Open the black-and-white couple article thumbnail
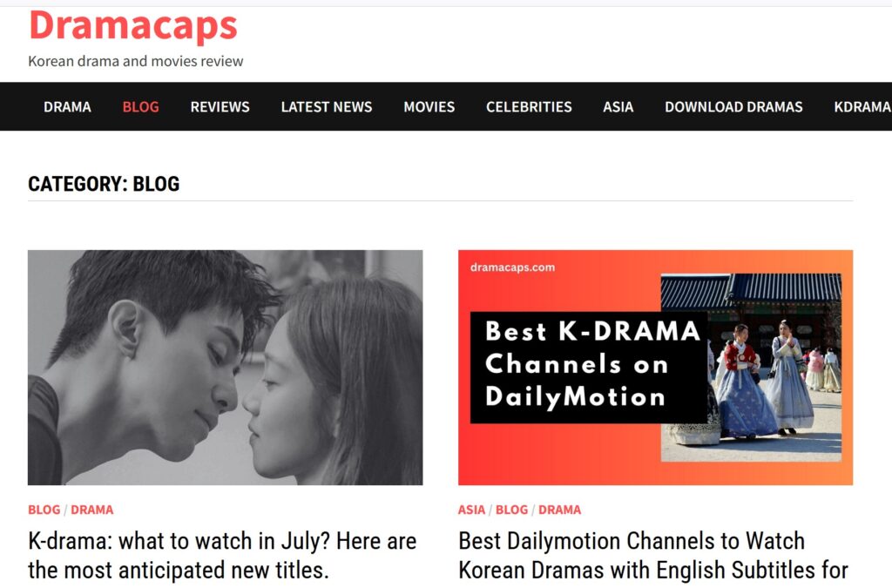The image size is (892, 588). point(226,368)
